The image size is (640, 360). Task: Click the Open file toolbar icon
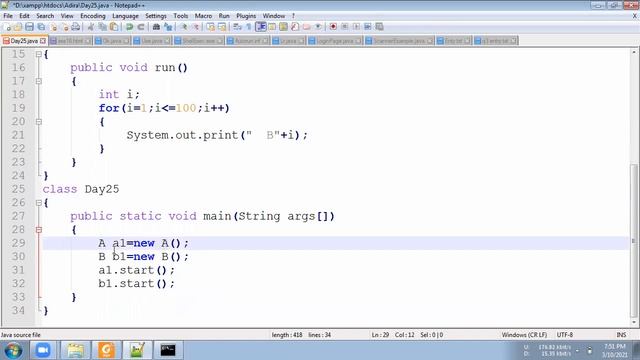click(x=18, y=27)
